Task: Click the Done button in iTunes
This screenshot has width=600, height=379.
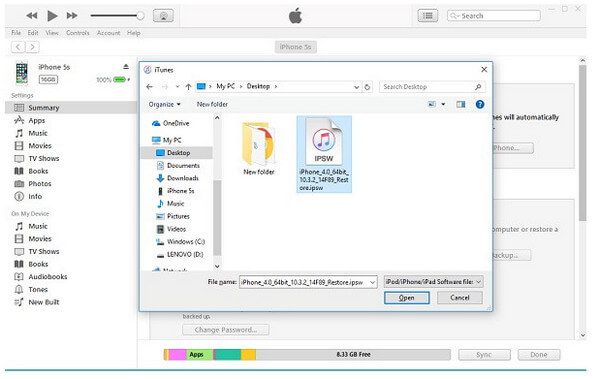Action: click(x=539, y=355)
